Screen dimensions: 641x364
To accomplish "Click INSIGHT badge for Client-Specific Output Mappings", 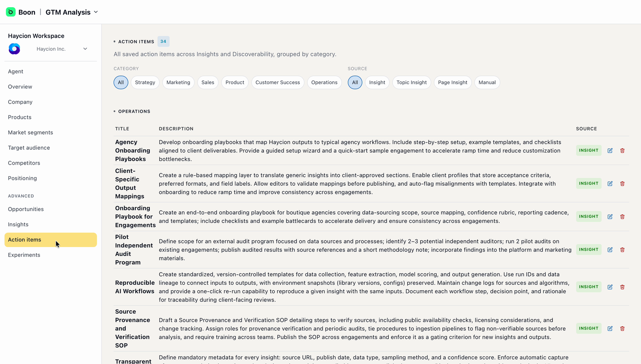I will 589,183.
